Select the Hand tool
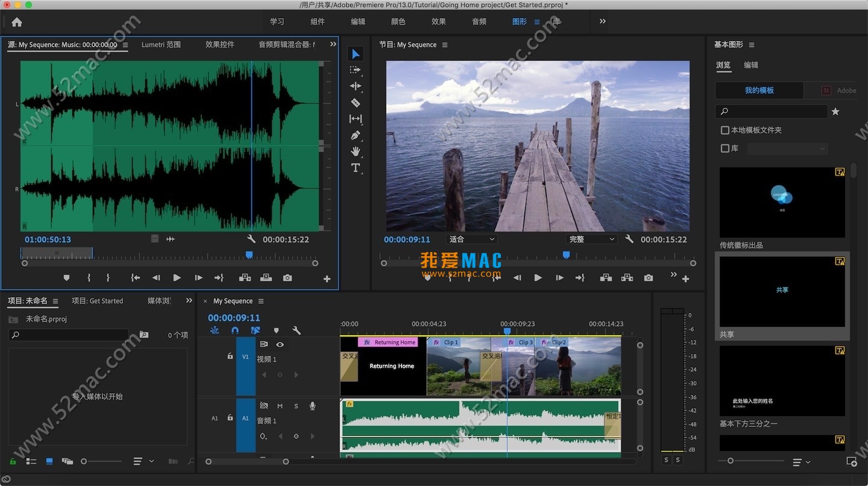 pyautogui.click(x=356, y=151)
